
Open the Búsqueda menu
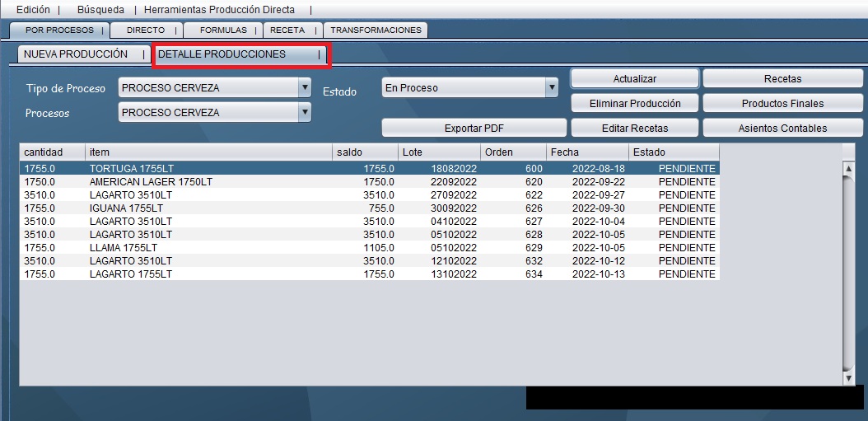coord(100,10)
